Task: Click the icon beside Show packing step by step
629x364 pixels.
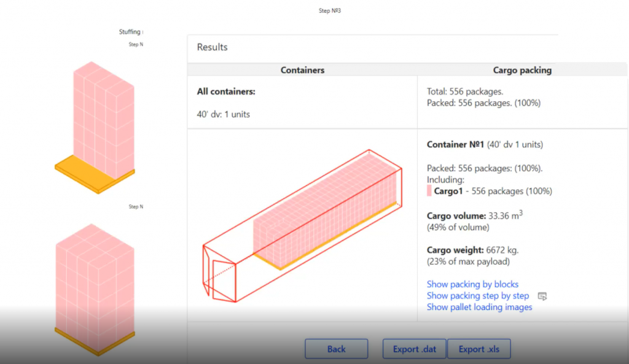Action: (542, 296)
